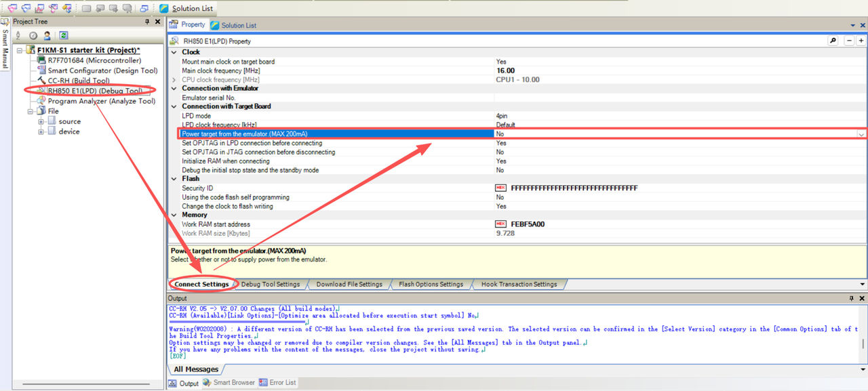Expand all categories with plus button
This screenshot has height=391, width=868.
coord(861,41)
